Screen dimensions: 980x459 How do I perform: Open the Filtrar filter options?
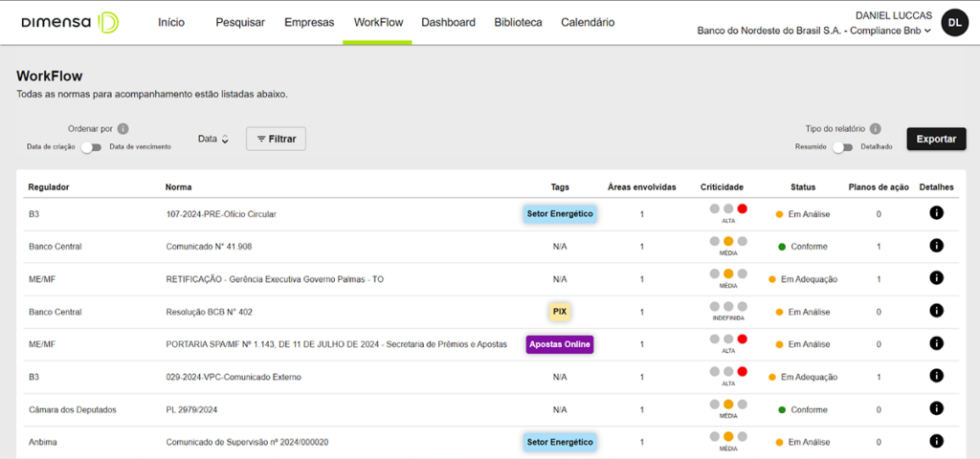[276, 140]
